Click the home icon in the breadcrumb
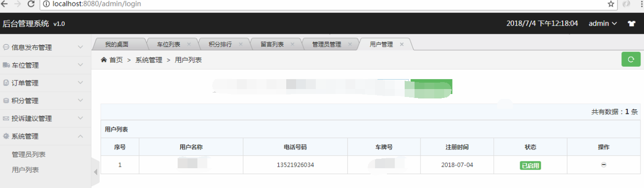The width and height of the screenshot is (644, 188). coord(104,60)
